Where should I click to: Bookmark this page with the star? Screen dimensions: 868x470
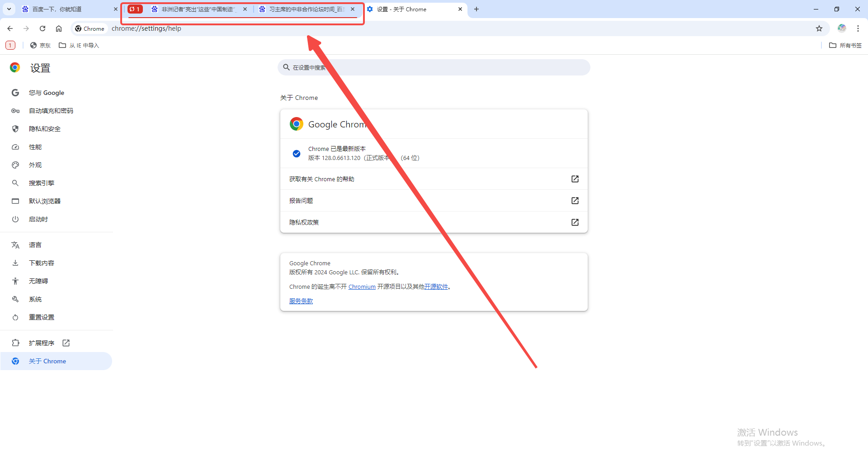pos(819,28)
